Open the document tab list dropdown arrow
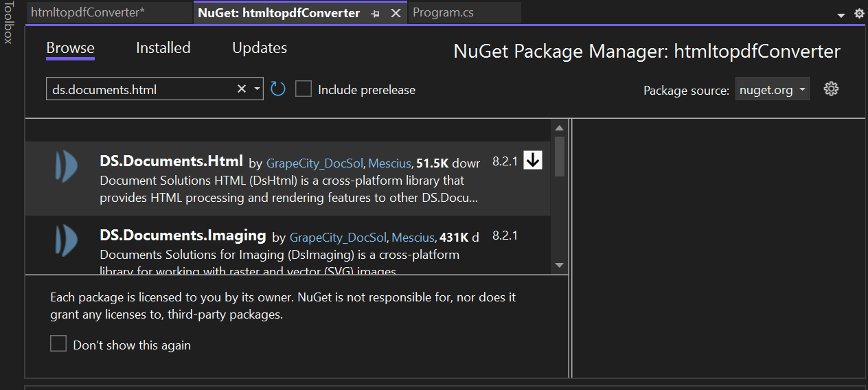The image size is (868, 390). 841,15
